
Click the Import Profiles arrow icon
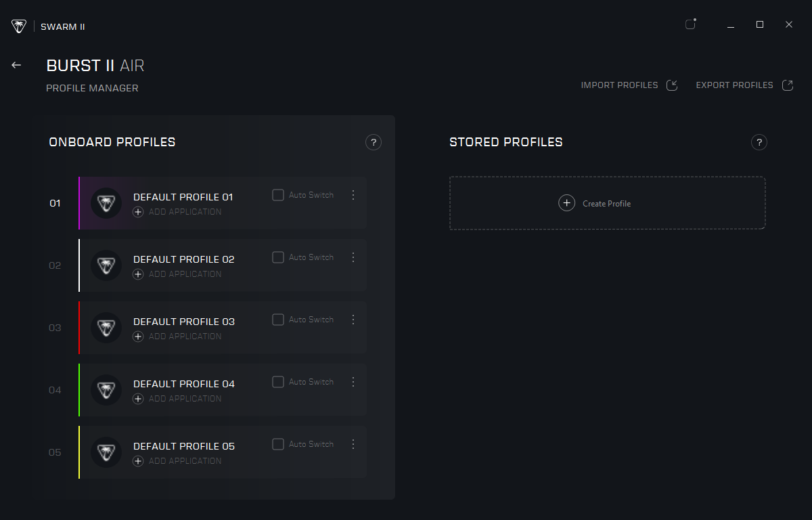point(672,85)
